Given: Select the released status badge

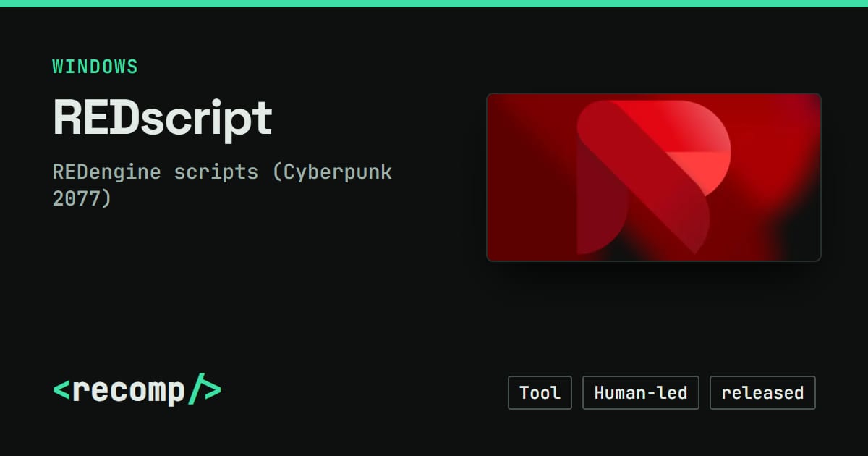Looking at the screenshot, I should (762, 393).
